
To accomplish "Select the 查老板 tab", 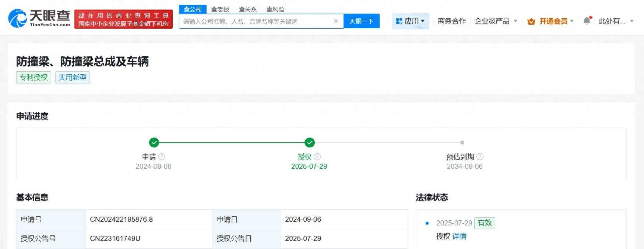I will [x=220, y=9].
